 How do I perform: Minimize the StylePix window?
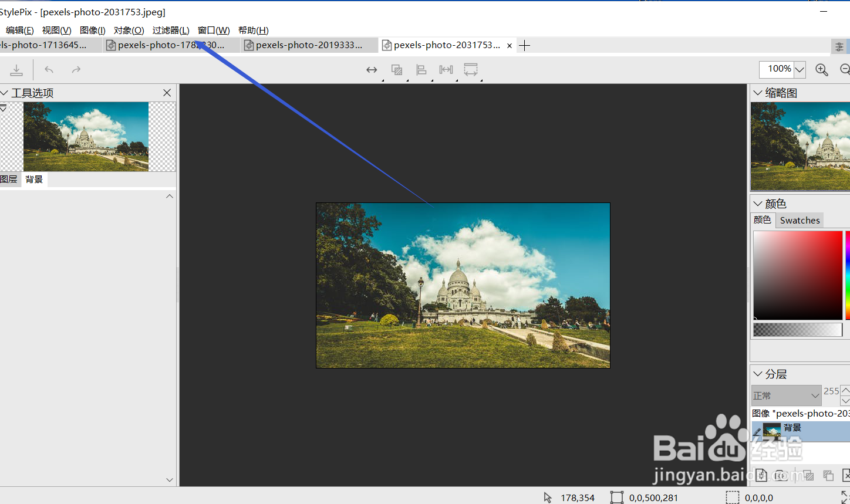coord(824,11)
